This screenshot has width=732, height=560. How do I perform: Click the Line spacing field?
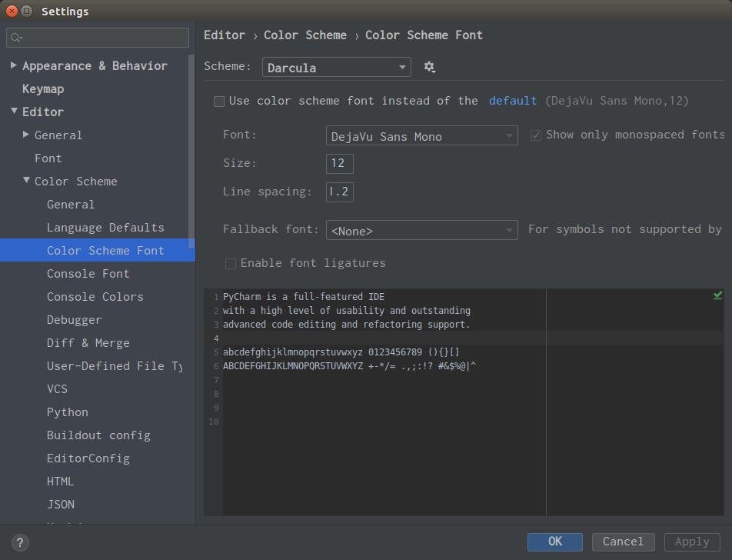click(x=339, y=192)
